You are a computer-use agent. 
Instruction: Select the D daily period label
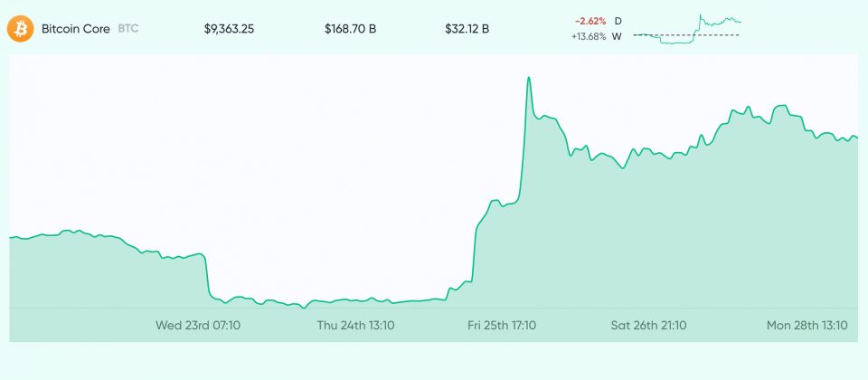[618, 21]
